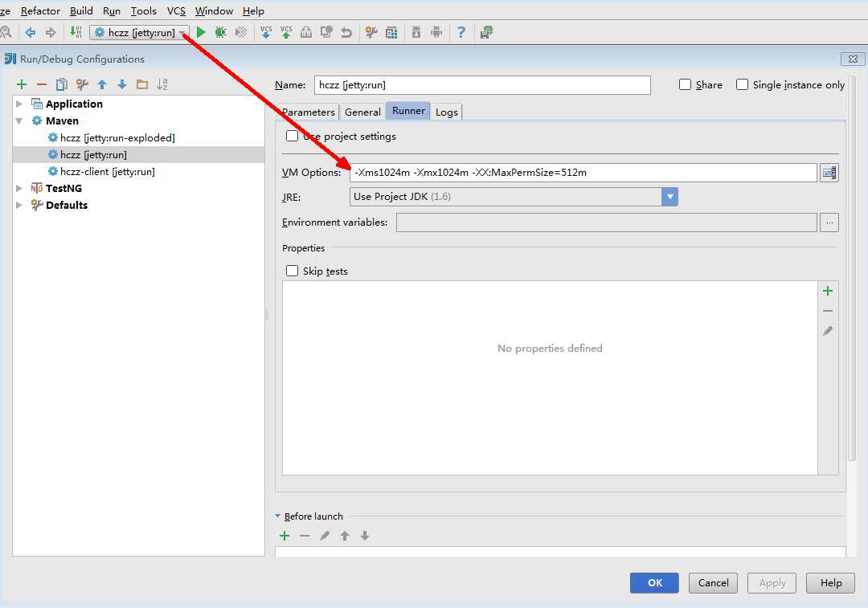Click the Apply button
The width and height of the screenshot is (868, 608).
[772, 582]
